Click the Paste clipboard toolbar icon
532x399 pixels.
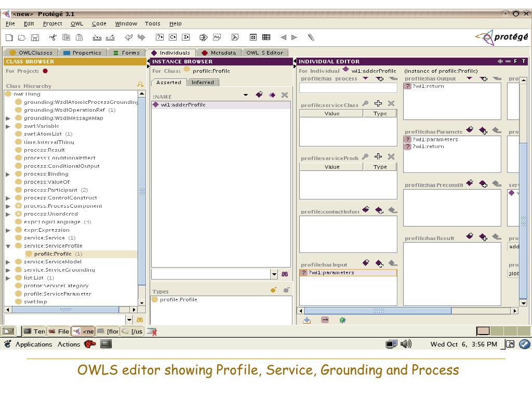point(79,37)
